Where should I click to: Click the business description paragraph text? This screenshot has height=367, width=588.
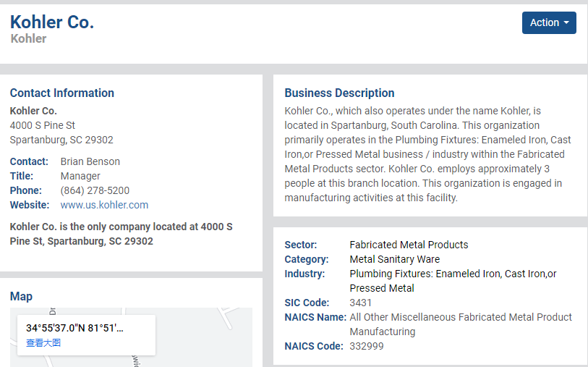click(x=427, y=154)
